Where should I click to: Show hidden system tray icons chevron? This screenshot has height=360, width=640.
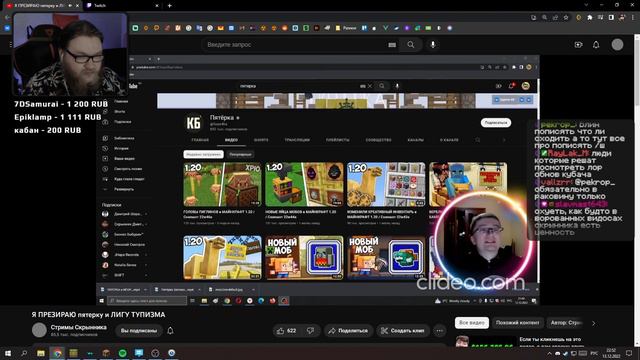(x=549, y=353)
